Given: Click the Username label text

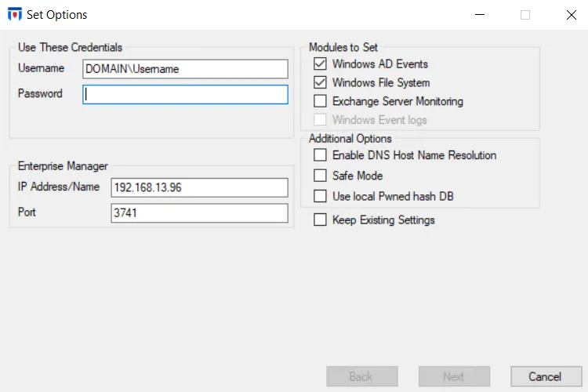Looking at the screenshot, I should point(42,68).
